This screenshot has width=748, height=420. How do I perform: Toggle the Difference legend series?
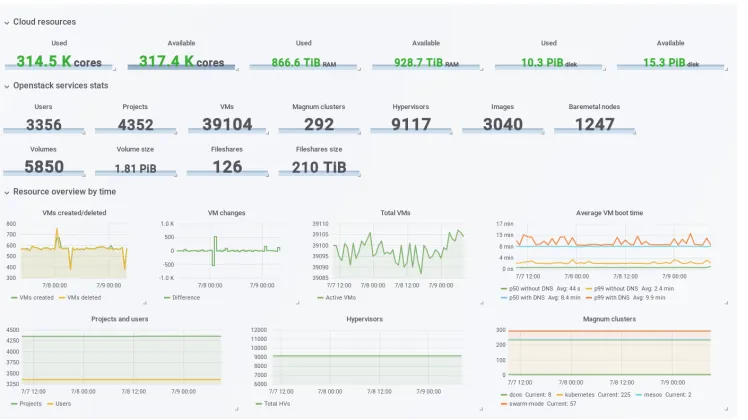coord(186,297)
